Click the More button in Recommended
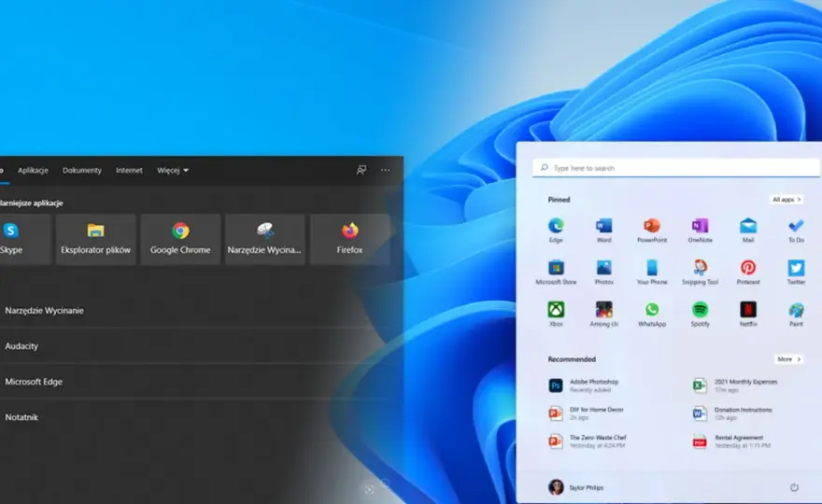Viewport: 822px width, 504px height. (x=788, y=359)
